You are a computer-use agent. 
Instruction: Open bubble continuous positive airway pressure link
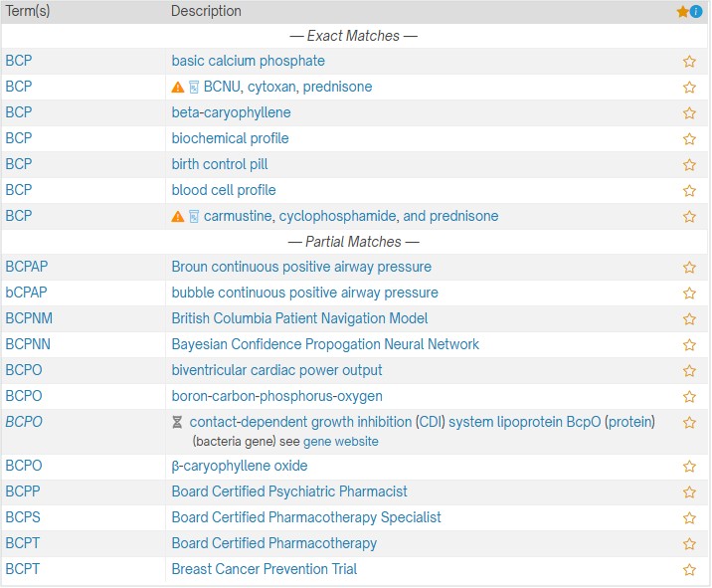point(304,293)
